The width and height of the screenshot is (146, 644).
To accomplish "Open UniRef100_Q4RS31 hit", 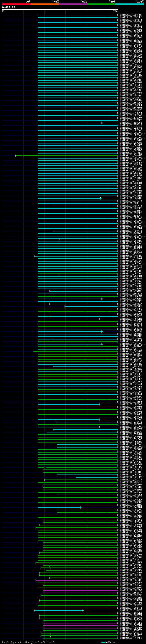I will pos(131,331).
